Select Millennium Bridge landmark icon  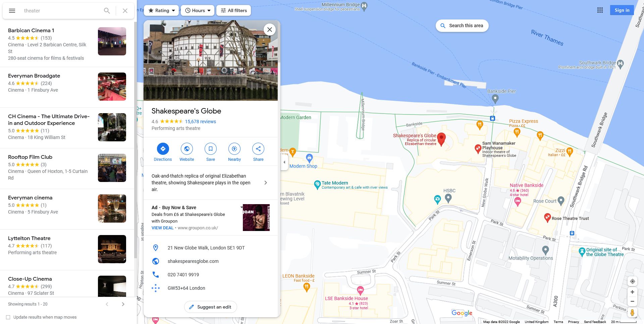coord(364,6)
